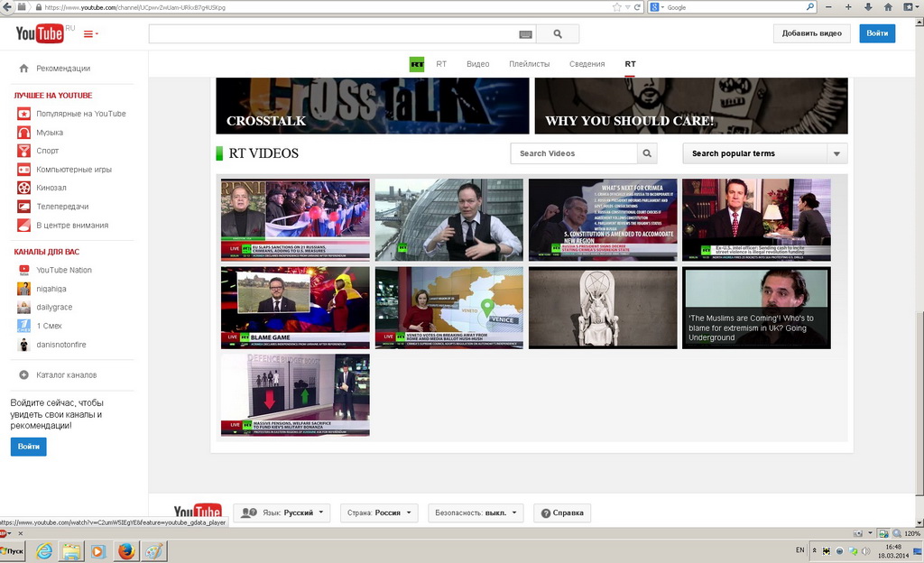
Task: Launch Internet Explorer from the taskbar
Action: (44, 552)
